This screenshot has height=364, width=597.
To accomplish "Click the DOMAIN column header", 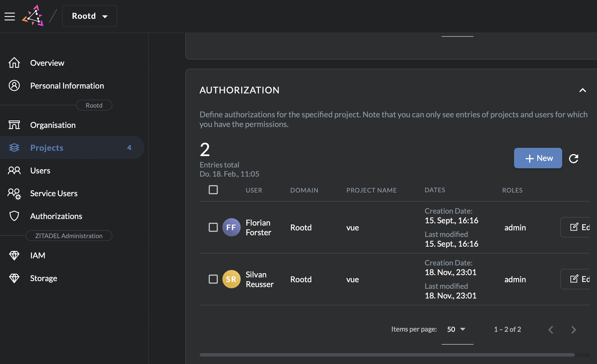I will 304,190.
